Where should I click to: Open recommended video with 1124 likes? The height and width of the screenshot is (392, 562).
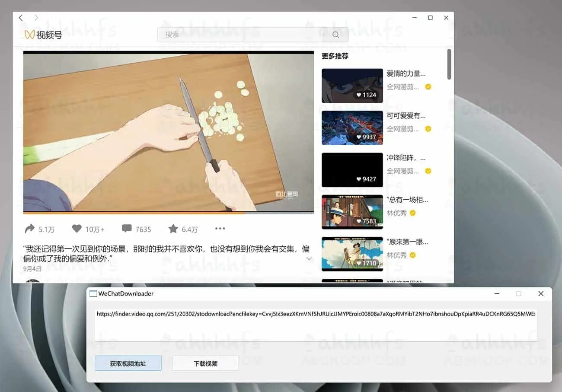point(352,86)
